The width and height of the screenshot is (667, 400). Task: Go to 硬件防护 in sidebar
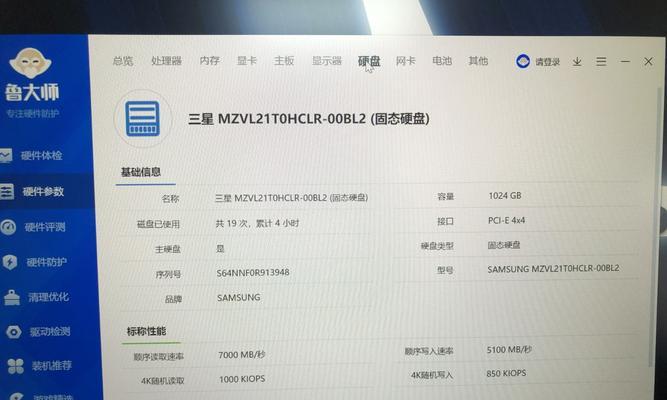coord(47,262)
